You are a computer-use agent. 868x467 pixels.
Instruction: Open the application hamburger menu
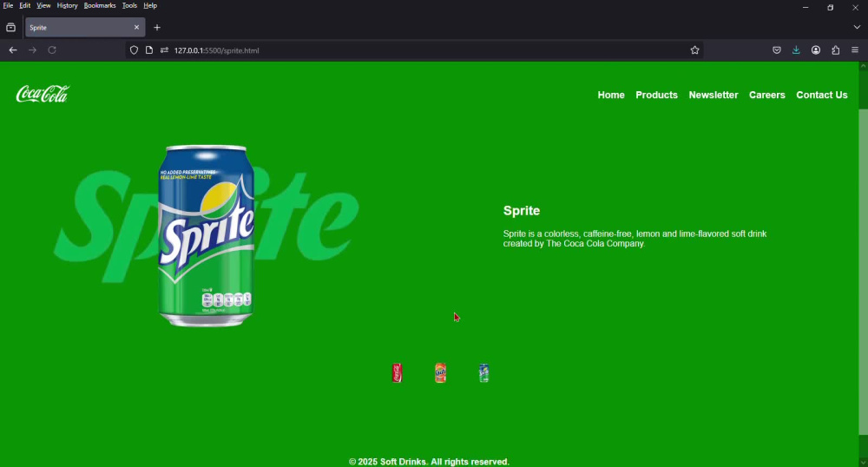click(x=855, y=50)
